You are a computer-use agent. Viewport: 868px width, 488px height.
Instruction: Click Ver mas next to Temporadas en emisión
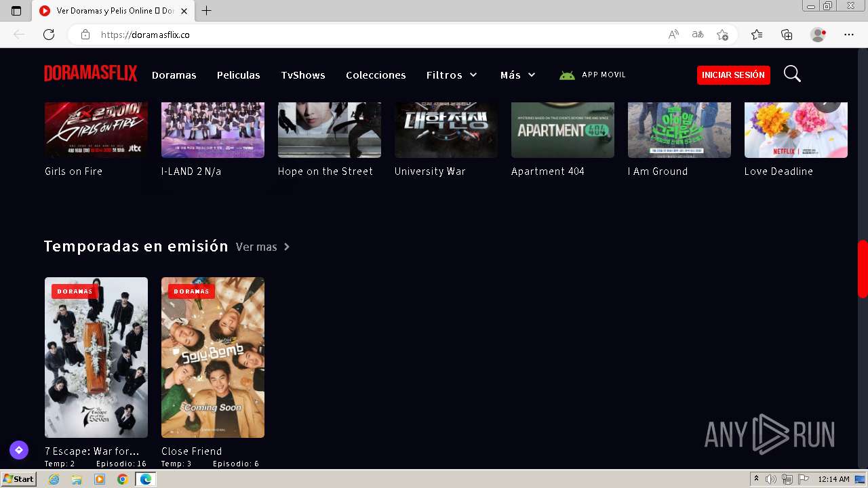pyautogui.click(x=256, y=247)
